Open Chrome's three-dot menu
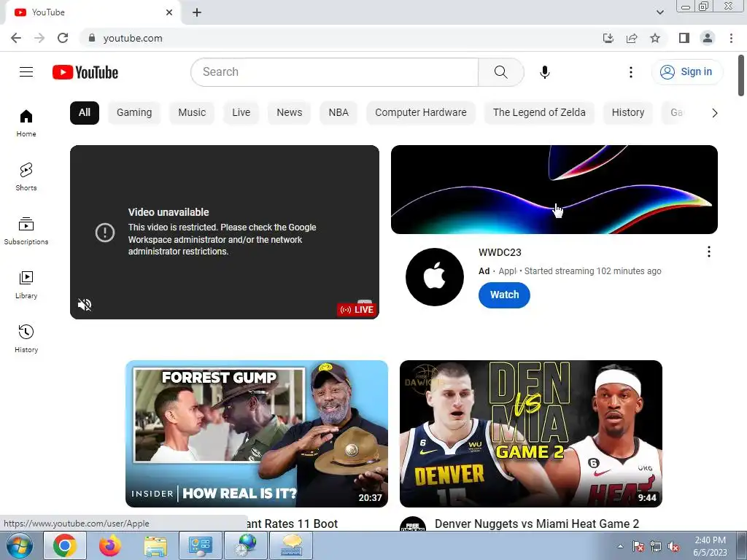Viewport: 747px width, 560px height. click(731, 38)
